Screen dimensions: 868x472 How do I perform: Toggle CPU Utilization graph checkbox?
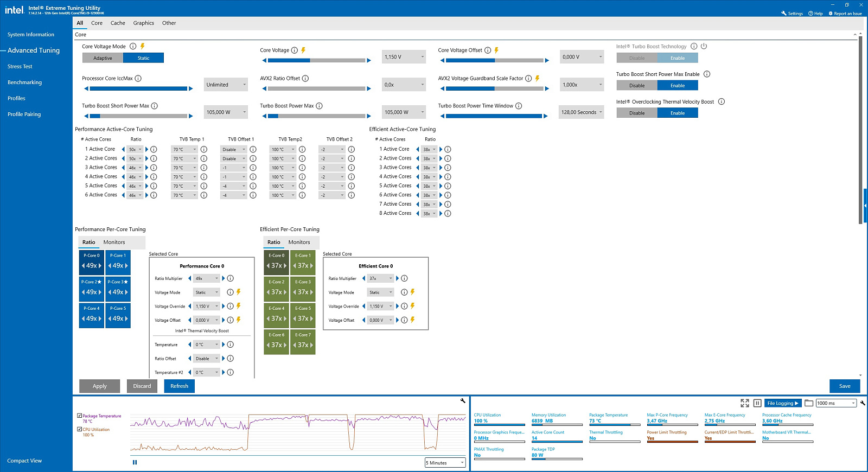(80, 429)
